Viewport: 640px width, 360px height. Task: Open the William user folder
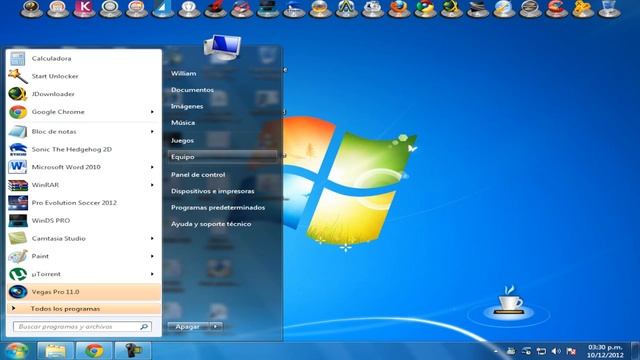pyautogui.click(x=184, y=73)
